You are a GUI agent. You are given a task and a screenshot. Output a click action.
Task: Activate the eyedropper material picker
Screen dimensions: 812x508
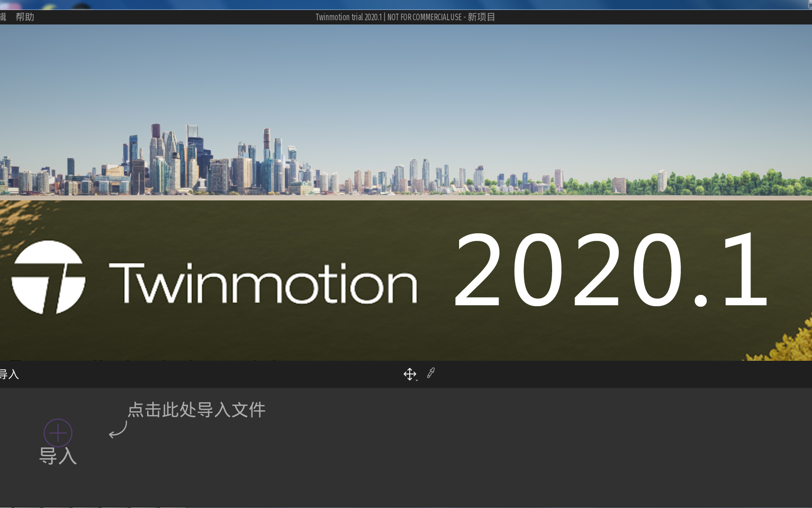[431, 373]
